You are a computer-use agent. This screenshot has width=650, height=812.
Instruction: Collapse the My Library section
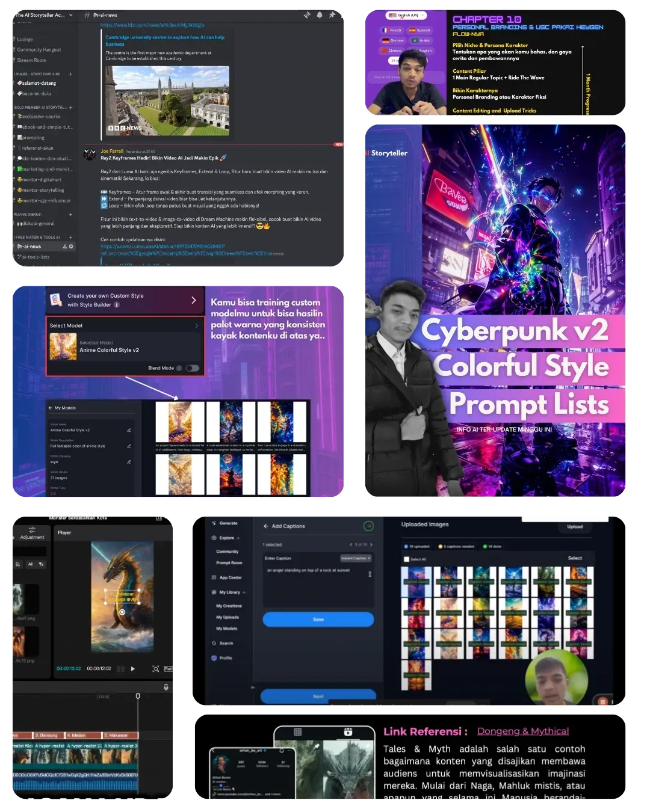tap(244, 592)
